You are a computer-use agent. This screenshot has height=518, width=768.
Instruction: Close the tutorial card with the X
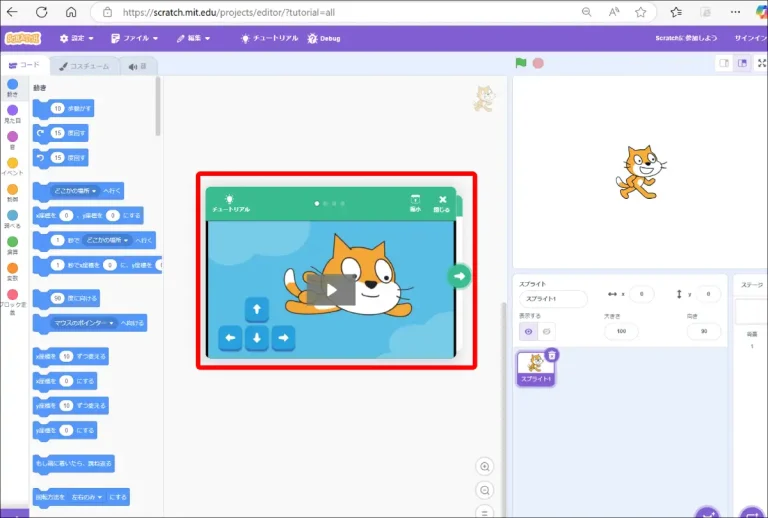pos(442,203)
